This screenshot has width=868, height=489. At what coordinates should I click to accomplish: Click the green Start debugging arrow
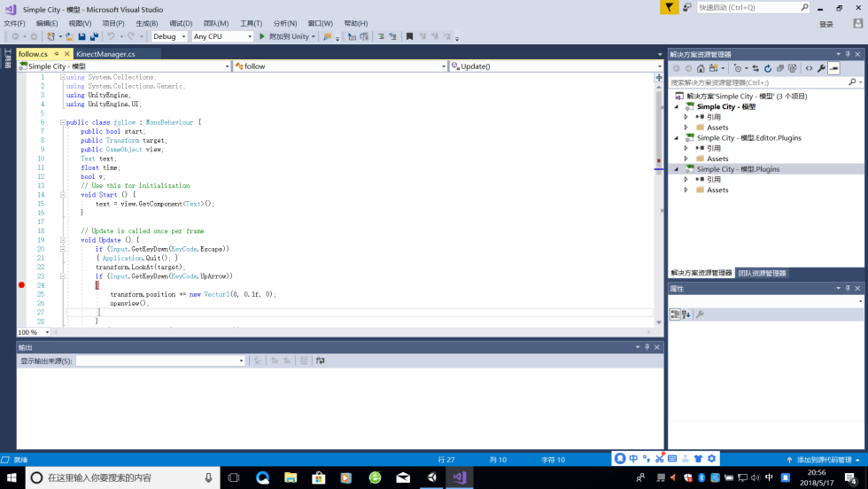[262, 36]
